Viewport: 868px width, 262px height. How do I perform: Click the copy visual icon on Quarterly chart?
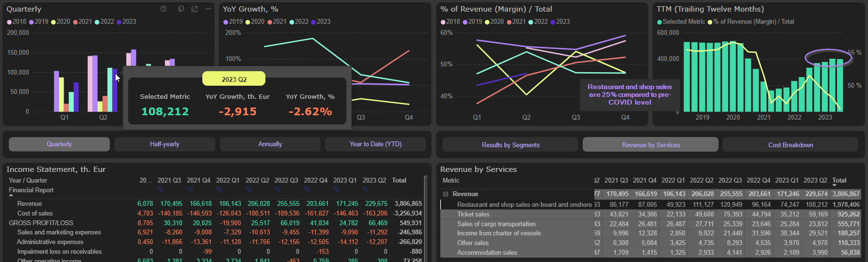(181, 9)
